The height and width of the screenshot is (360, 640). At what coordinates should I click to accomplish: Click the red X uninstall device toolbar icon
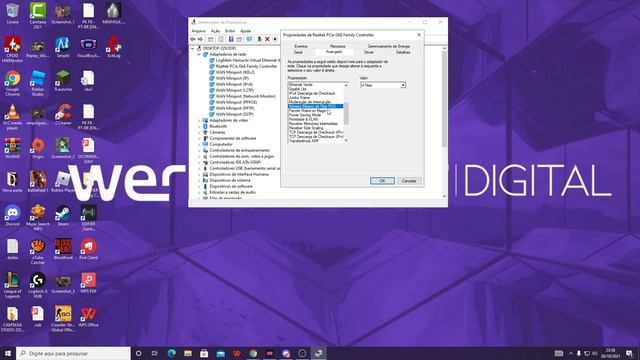tap(267, 39)
